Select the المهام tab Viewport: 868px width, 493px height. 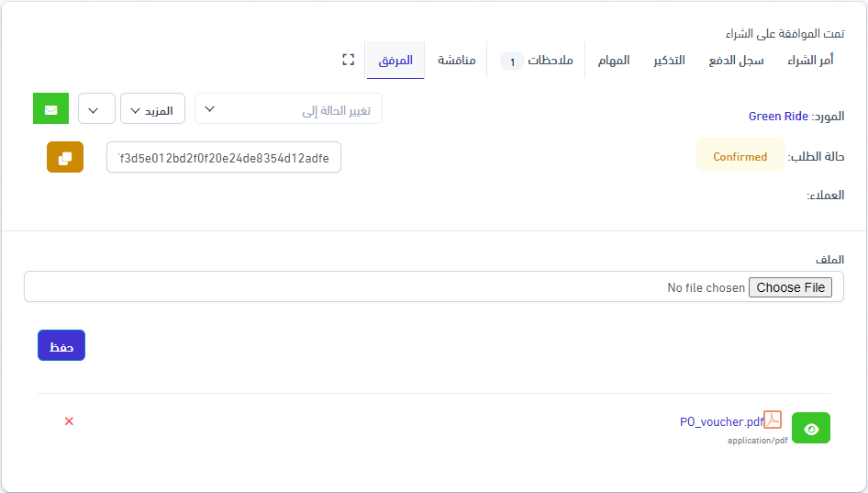[x=614, y=61]
